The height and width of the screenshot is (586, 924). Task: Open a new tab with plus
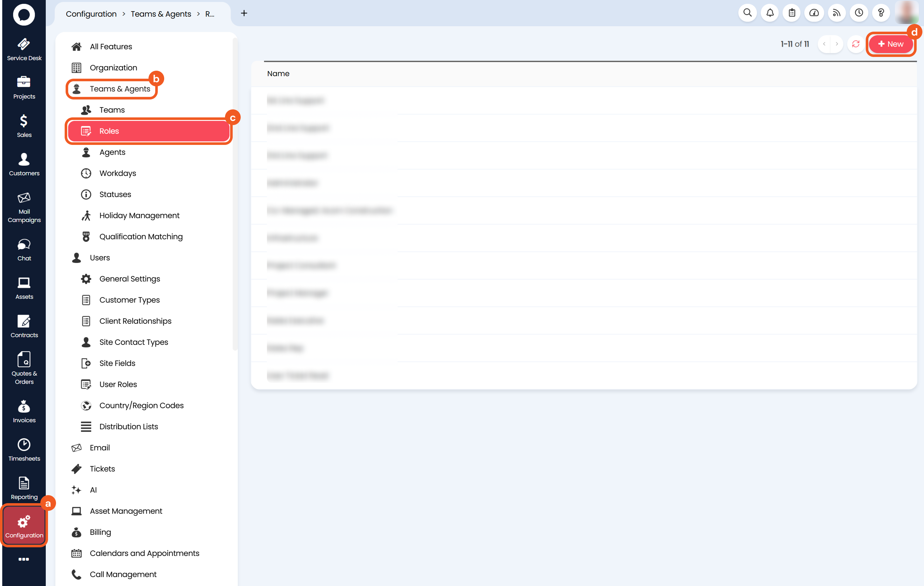[x=244, y=13]
